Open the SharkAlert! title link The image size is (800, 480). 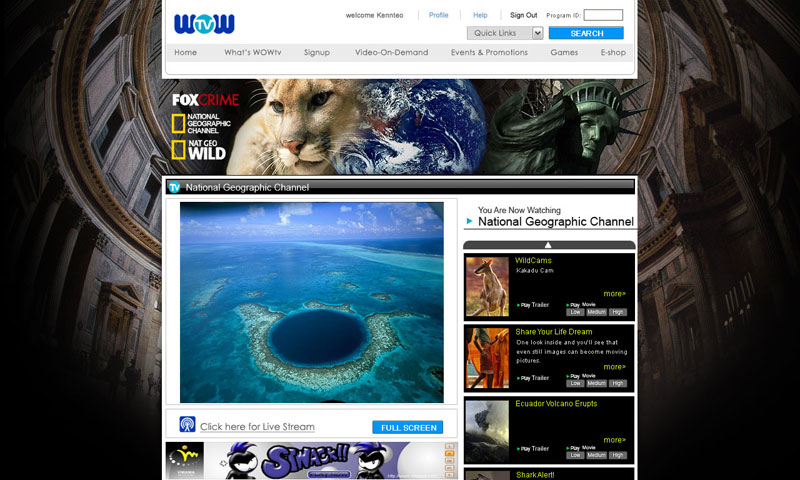click(x=535, y=475)
